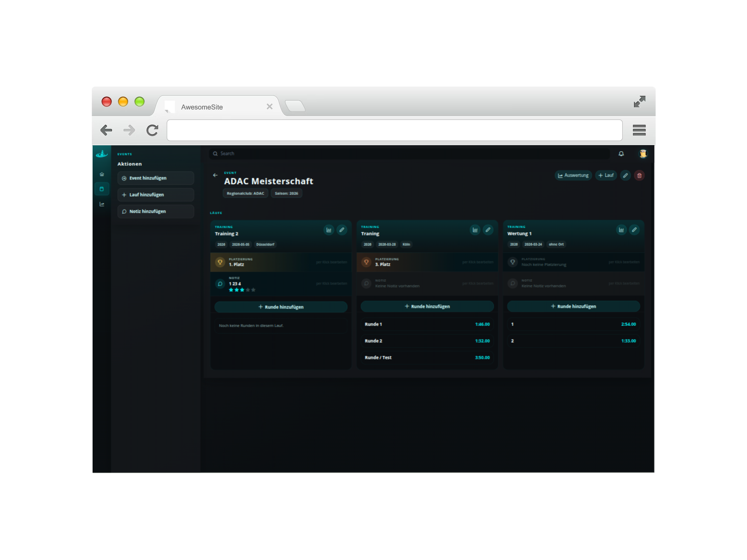
Task: Select Event hinzufügen action
Action: pyautogui.click(x=156, y=178)
